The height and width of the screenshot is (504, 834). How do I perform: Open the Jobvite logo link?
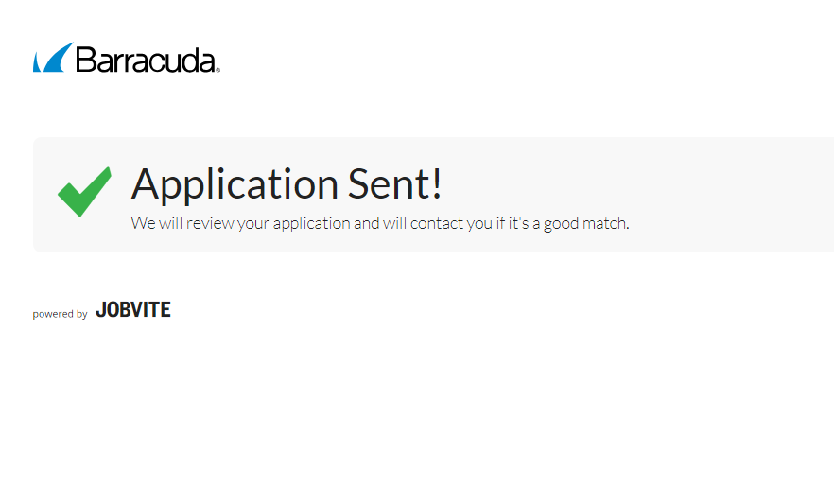(x=133, y=310)
